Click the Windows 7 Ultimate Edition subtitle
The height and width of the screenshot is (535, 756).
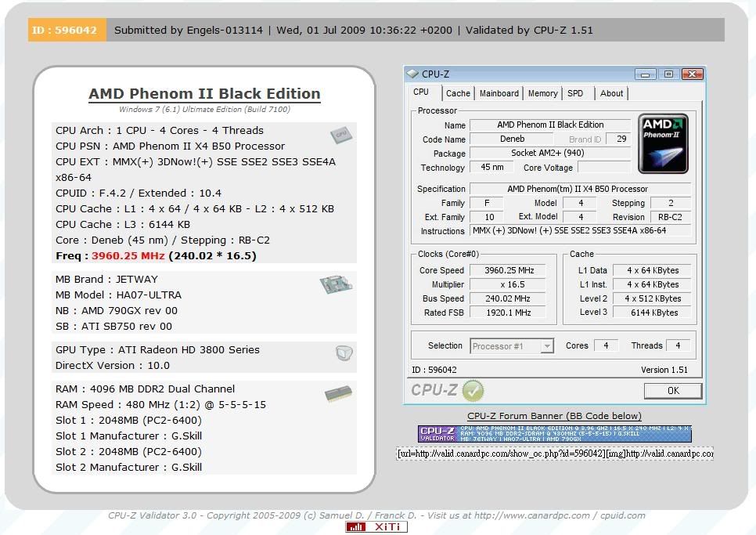pyautogui.click(x=204, y=109)
